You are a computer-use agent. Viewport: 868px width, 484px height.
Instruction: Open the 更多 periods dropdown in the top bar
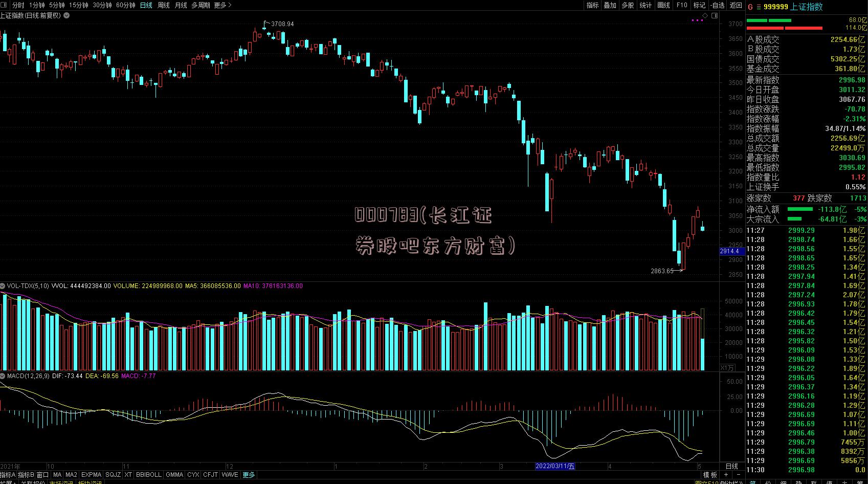[x=222, y=5]
